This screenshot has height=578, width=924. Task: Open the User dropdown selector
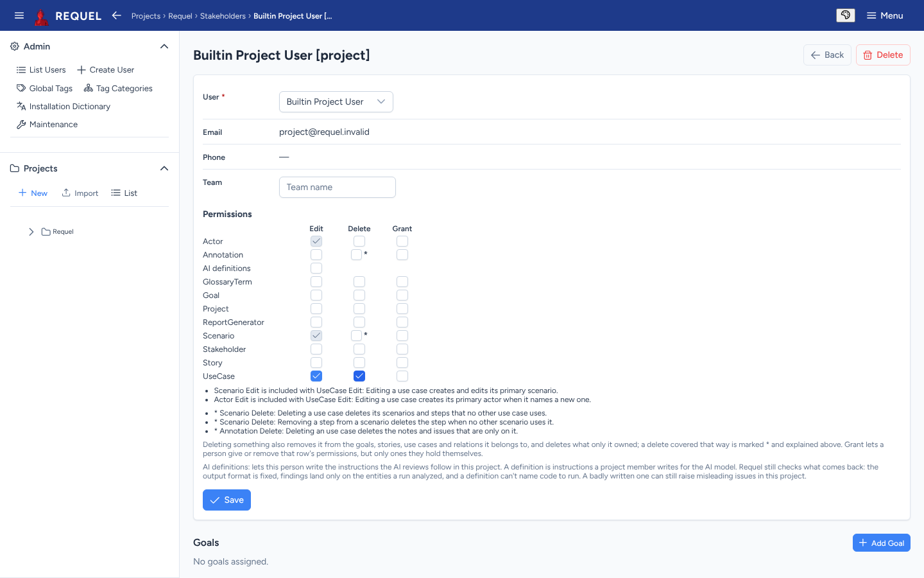336,101
